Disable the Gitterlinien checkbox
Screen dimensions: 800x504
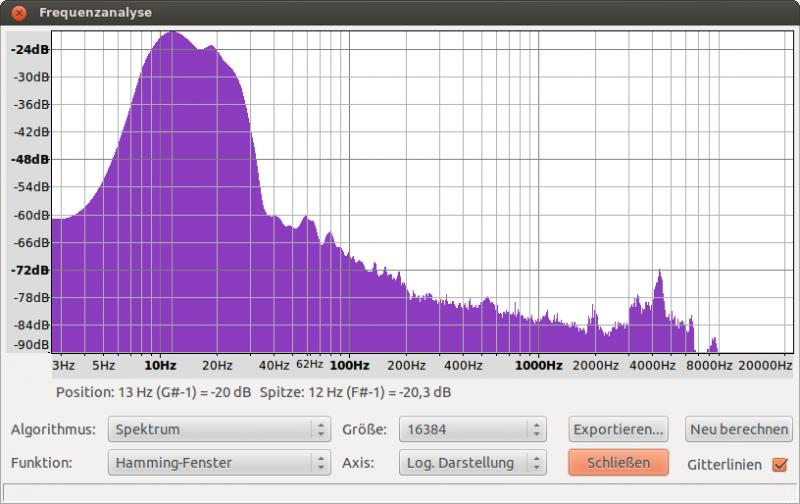[780, 464]
